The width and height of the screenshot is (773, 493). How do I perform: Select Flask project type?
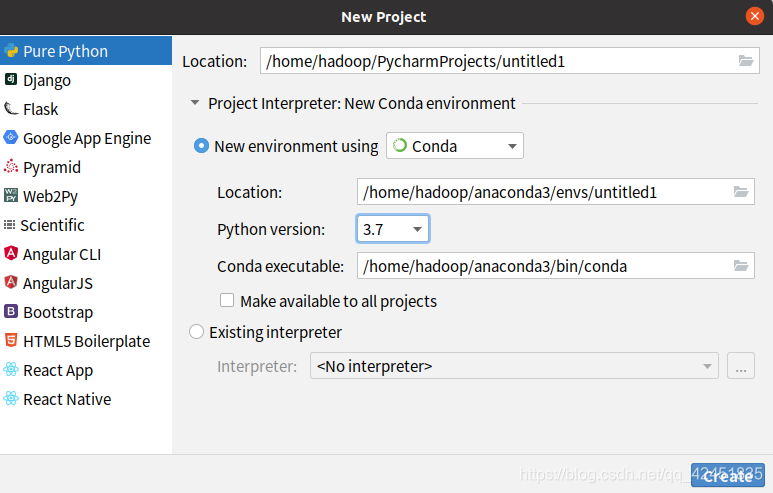tap(86, 108)
